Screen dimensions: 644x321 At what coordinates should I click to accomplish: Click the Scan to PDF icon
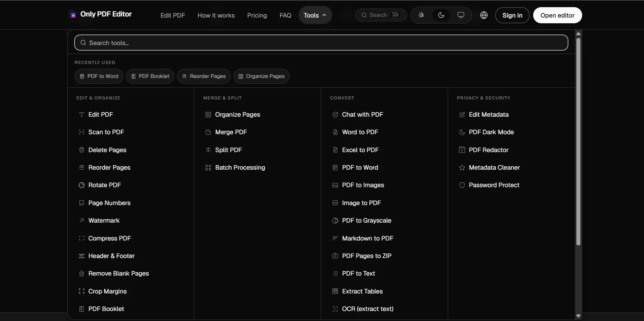pyautogui.click(x=82, y=132)
